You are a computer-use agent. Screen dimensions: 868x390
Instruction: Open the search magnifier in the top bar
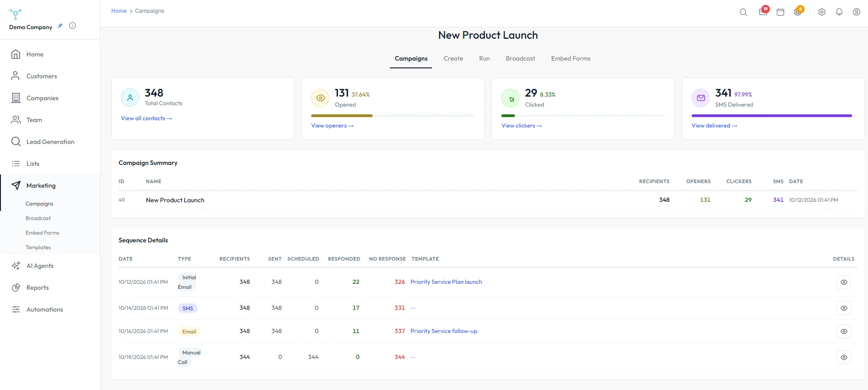(743, 12)
